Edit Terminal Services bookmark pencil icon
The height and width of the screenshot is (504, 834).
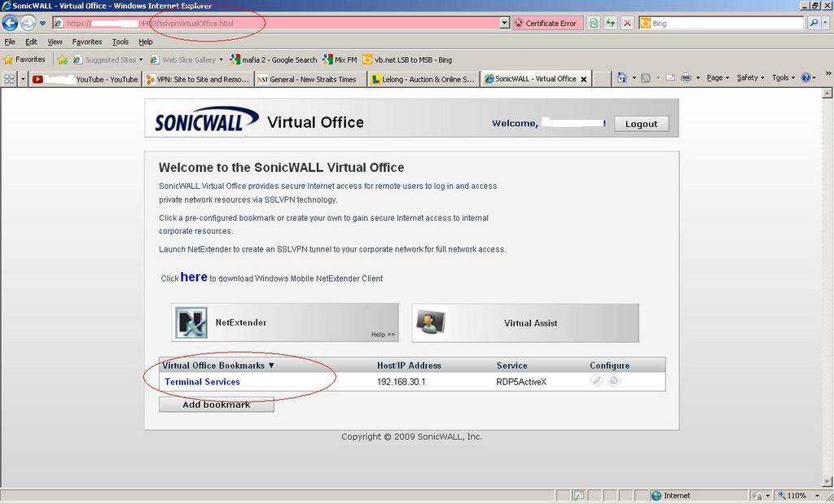pyautogui.click(x=597, y=381)
